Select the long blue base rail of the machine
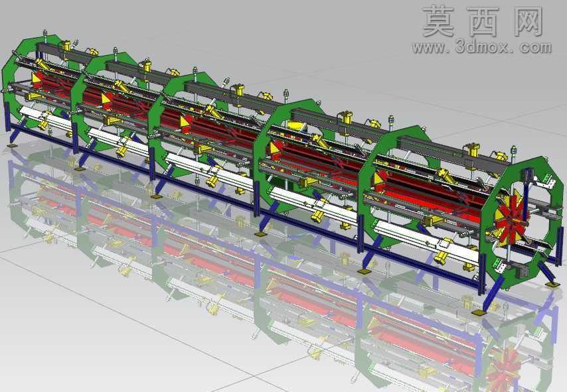Screen dimensions: 567x392 tap(246, 206)
